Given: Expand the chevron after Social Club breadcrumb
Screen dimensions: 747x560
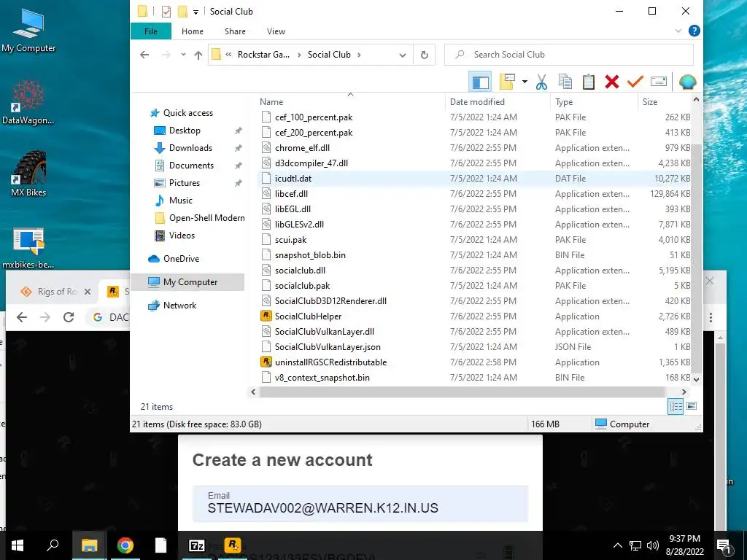Looking at the screenshot, I should [x=359, y=55].
